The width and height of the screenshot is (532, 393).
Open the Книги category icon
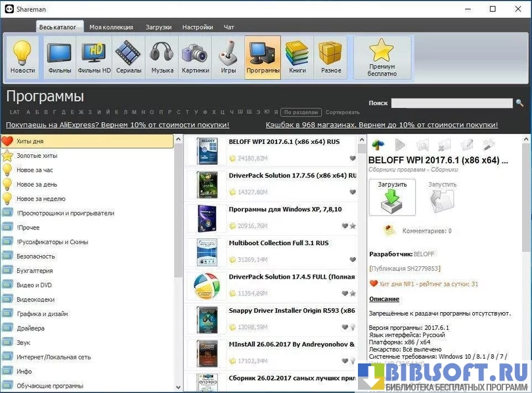297,57
